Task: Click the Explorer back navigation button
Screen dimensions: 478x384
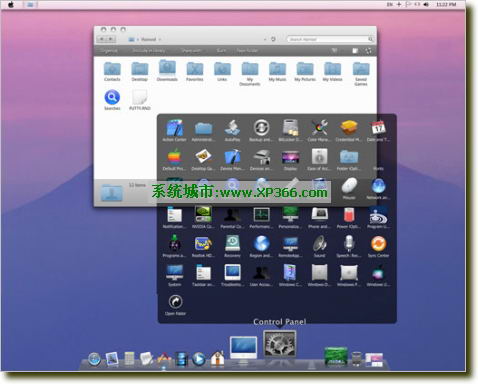Action: [102, 39]
